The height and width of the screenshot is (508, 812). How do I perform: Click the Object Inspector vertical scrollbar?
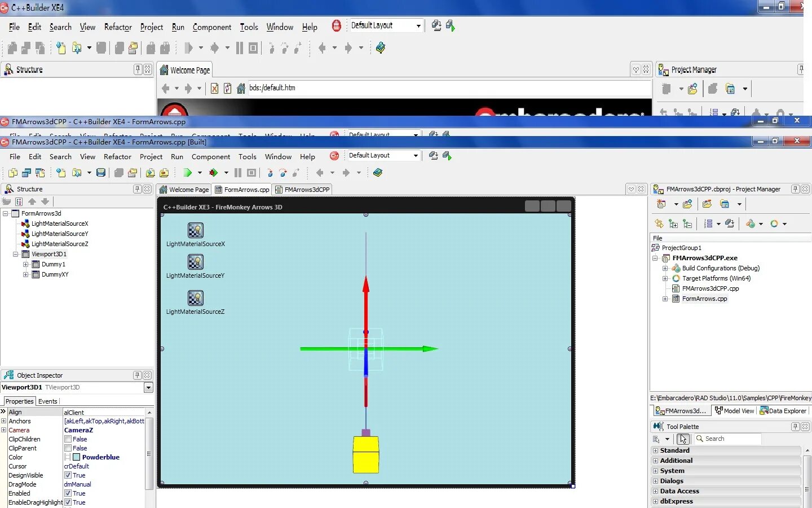pos(149,453)
